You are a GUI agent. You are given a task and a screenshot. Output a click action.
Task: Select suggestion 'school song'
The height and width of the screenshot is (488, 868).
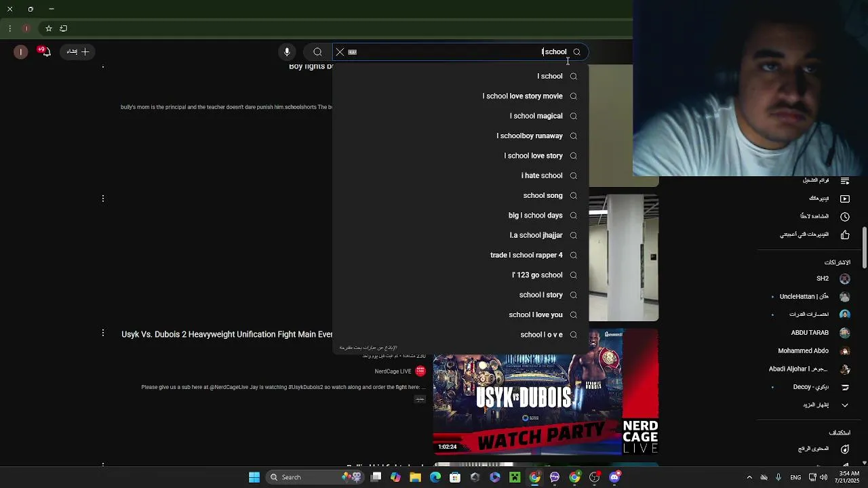point(460,195)
